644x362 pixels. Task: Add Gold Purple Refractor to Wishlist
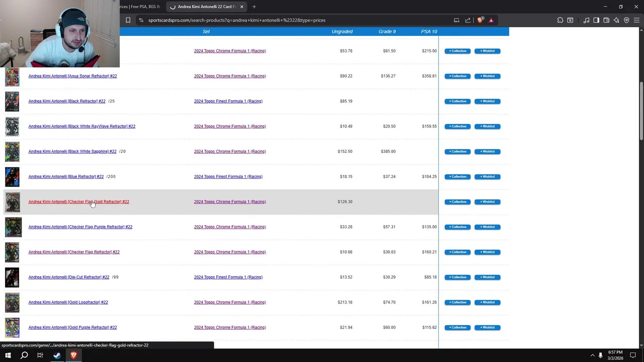click(487, 327)
